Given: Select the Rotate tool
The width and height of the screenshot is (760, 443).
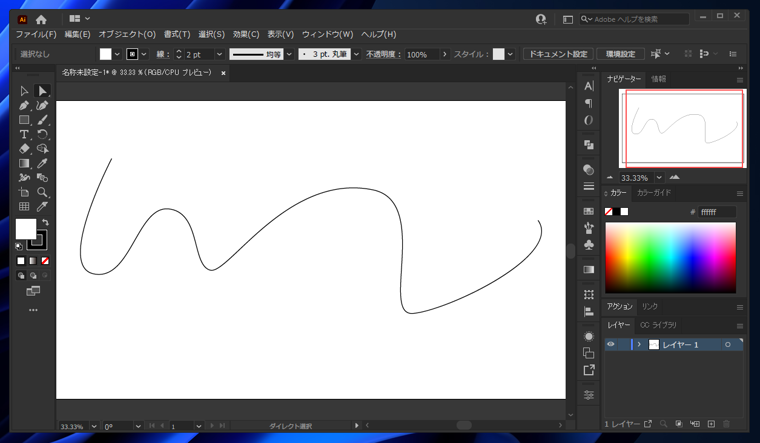Looking at the screenshot, I should coord(42,134).
